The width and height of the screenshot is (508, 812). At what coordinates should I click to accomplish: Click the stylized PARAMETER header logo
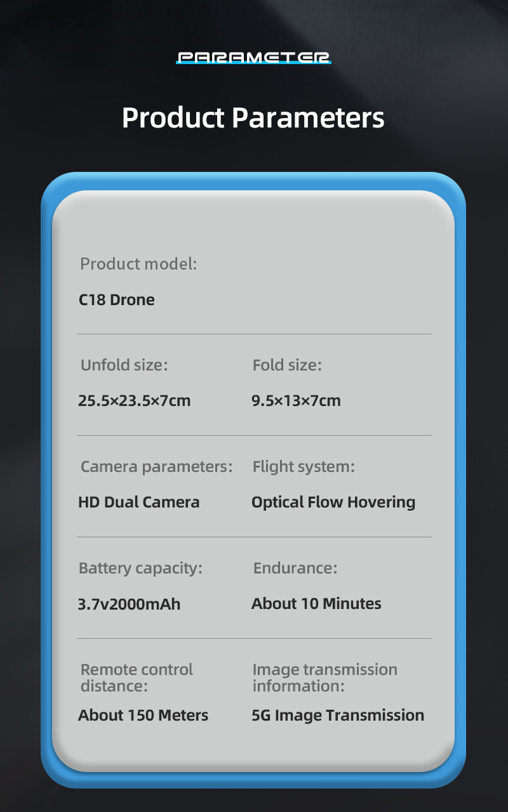[253, 58]
